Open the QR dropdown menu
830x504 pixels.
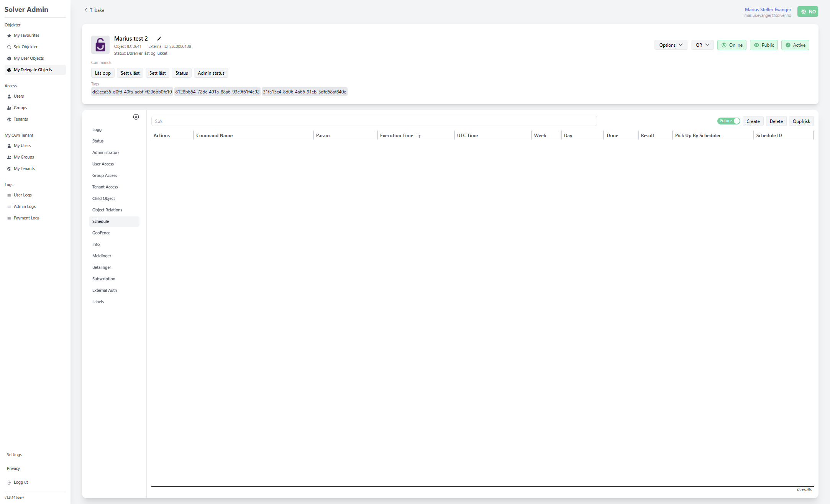(x=702, y=45)
